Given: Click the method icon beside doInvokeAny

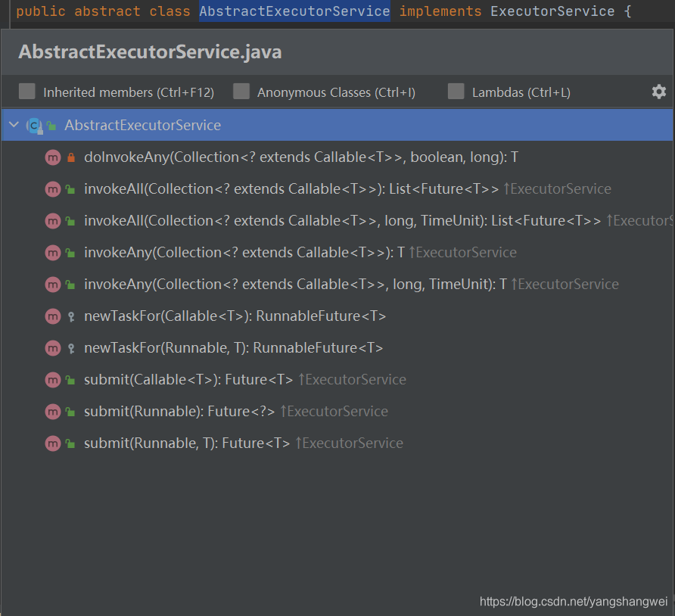Looking at the screenshot, I should tap(52, 157).
